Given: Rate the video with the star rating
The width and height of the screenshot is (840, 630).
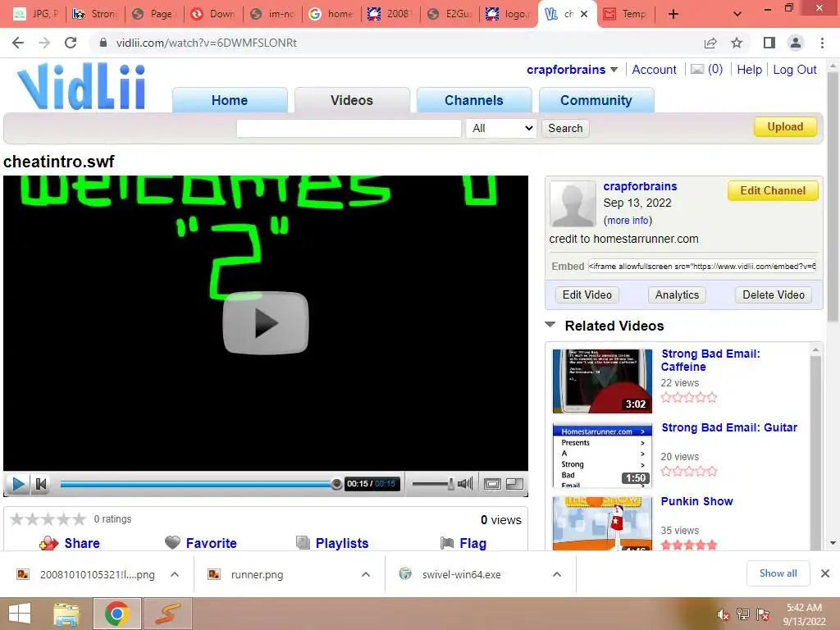Looking at the screenshot, I should point(48,519).
